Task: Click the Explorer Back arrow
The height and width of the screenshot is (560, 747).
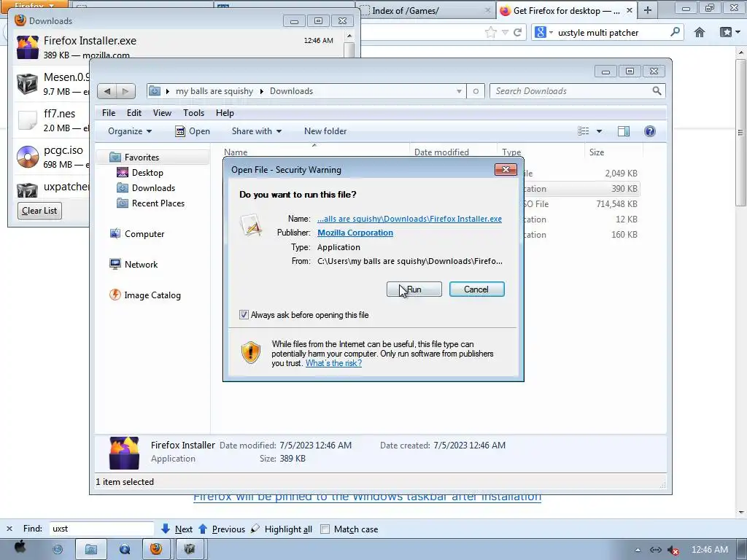Action: 107,91
